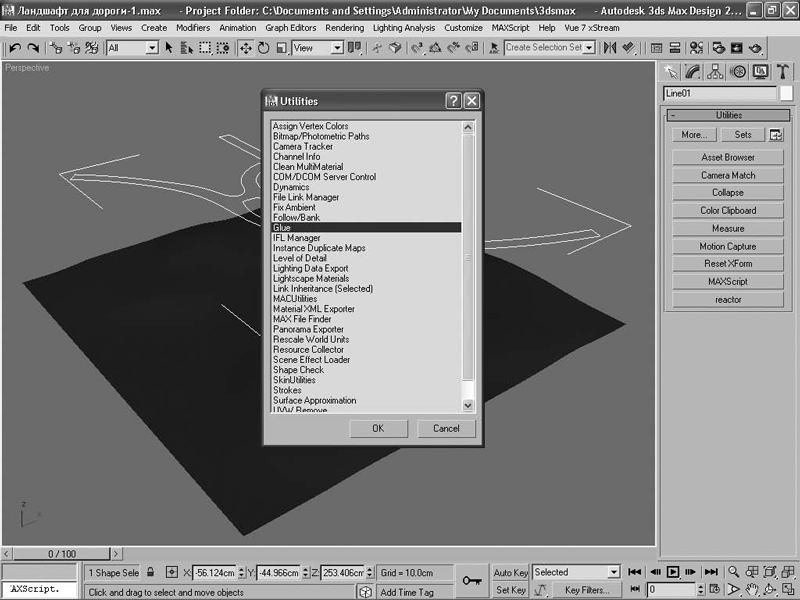Select Level of Detail in utilities list

click(x=300, y=258)
